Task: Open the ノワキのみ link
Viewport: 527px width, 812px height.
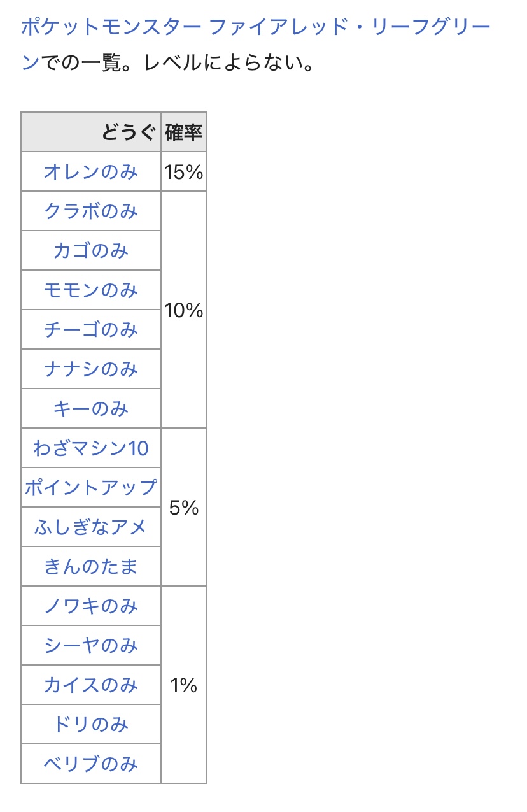Action: click(x=91, y=606)
